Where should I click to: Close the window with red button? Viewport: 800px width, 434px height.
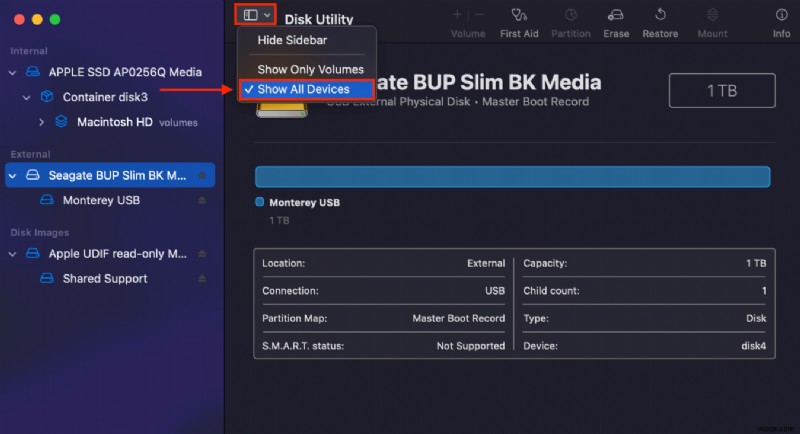click(19, 19)
